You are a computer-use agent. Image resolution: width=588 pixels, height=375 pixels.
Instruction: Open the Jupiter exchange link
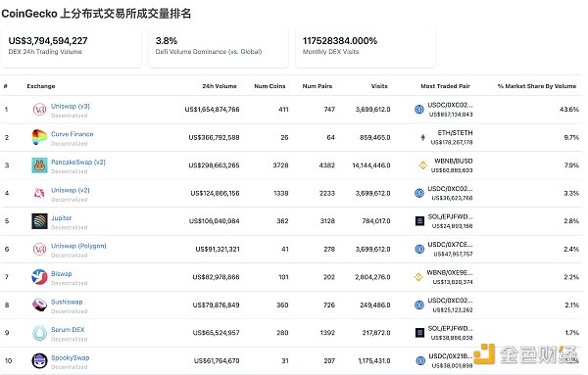pos(61,217)
